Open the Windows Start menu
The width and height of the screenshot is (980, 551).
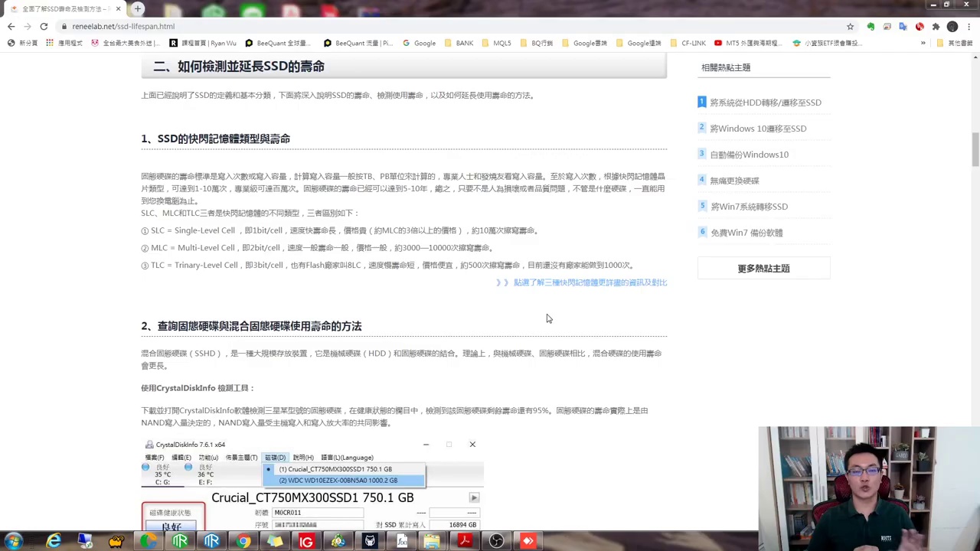[14, 541]
